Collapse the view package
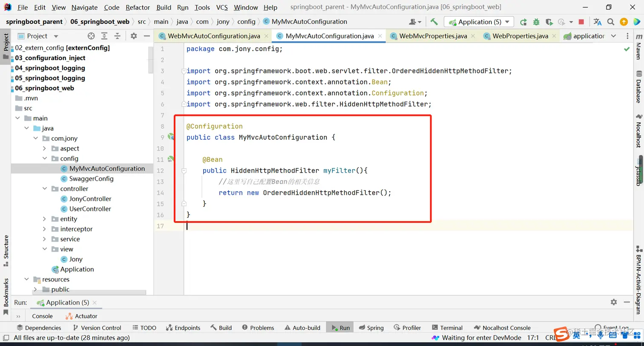644x346 pixels. pyautogui.click(x=45, y=249)
